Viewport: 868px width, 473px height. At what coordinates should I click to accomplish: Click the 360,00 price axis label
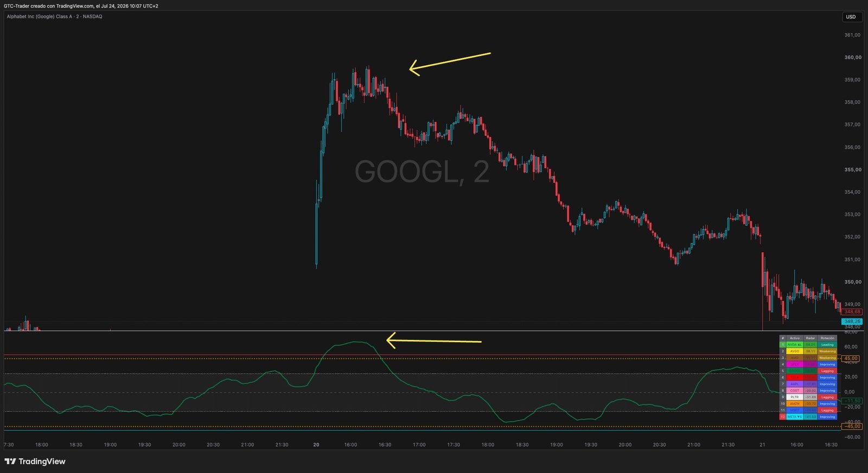[x=853, y=57]
